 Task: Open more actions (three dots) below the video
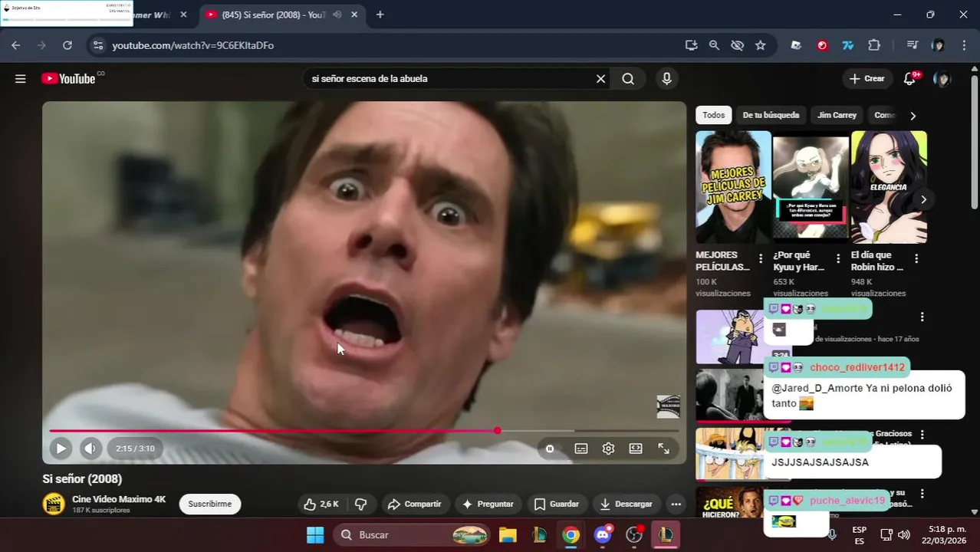(676, 504)
